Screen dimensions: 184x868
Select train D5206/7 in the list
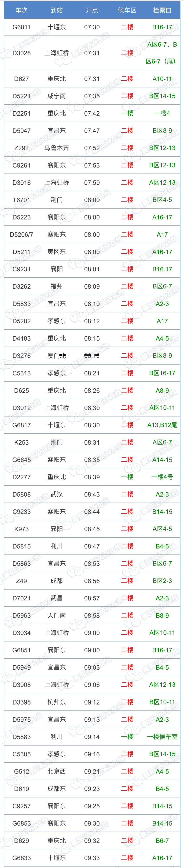pyautogui.click(x=22, y=235)
